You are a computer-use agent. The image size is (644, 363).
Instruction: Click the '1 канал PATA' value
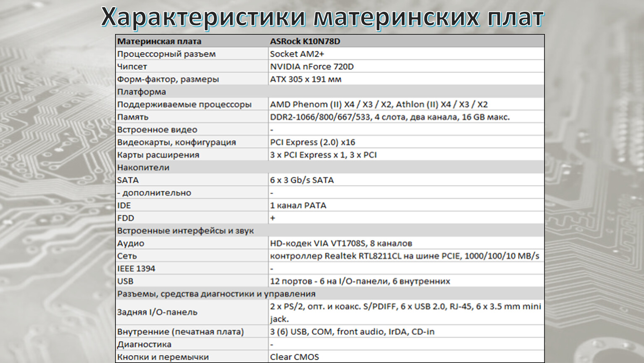pyautogui.click(x=298, y=205)
